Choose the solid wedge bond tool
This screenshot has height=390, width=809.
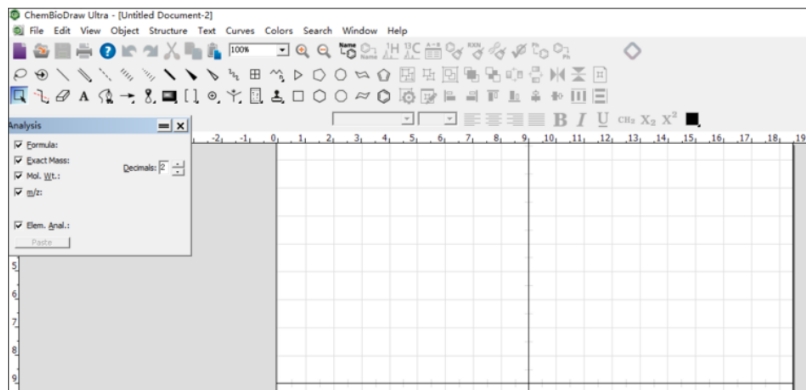[x=191, y=75]
